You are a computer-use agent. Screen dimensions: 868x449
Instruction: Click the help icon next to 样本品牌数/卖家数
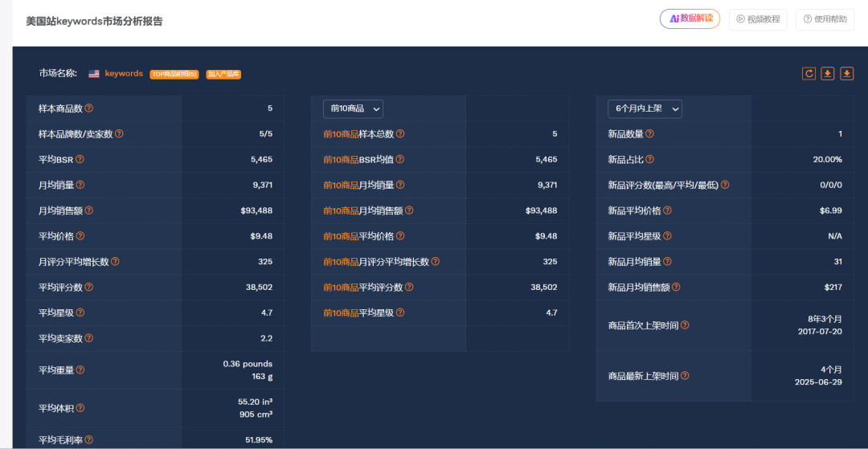119,134
